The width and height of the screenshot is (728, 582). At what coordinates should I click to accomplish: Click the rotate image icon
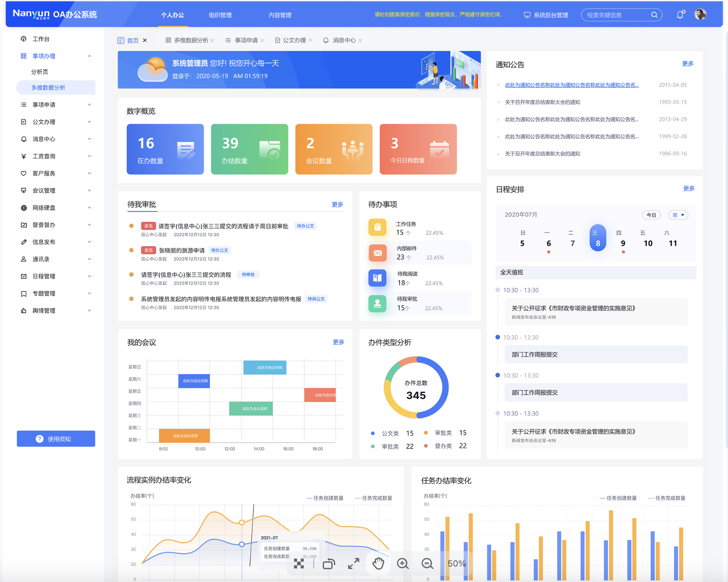329,564
